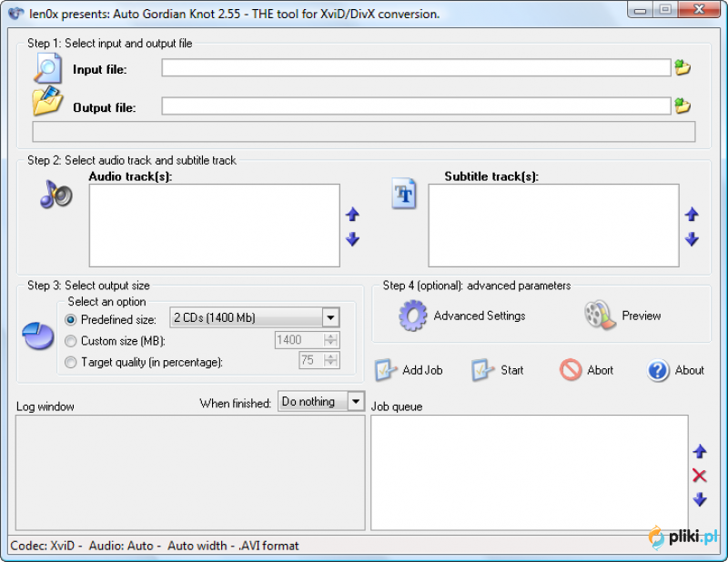Click the blue About question mark icon
728x562 pixels.
pos(658,370)
